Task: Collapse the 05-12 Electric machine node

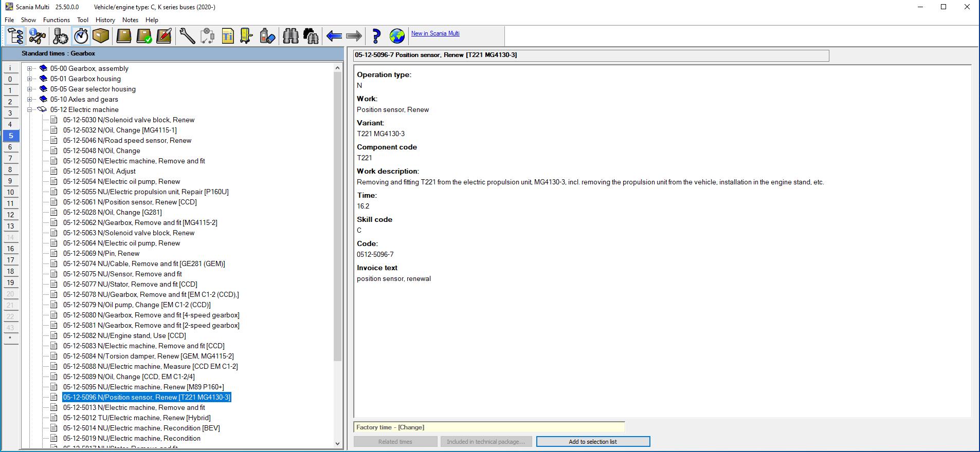Action: (x=30, y=109)
